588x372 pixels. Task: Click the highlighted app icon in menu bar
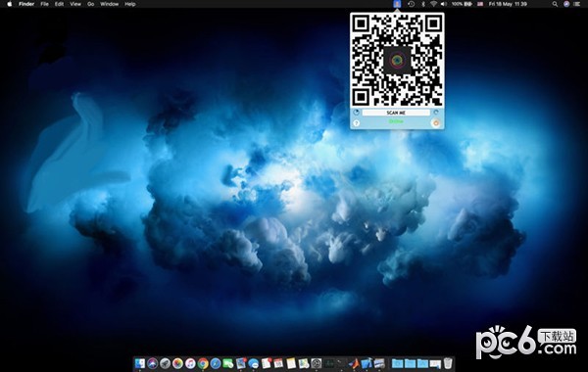[397, 4]
